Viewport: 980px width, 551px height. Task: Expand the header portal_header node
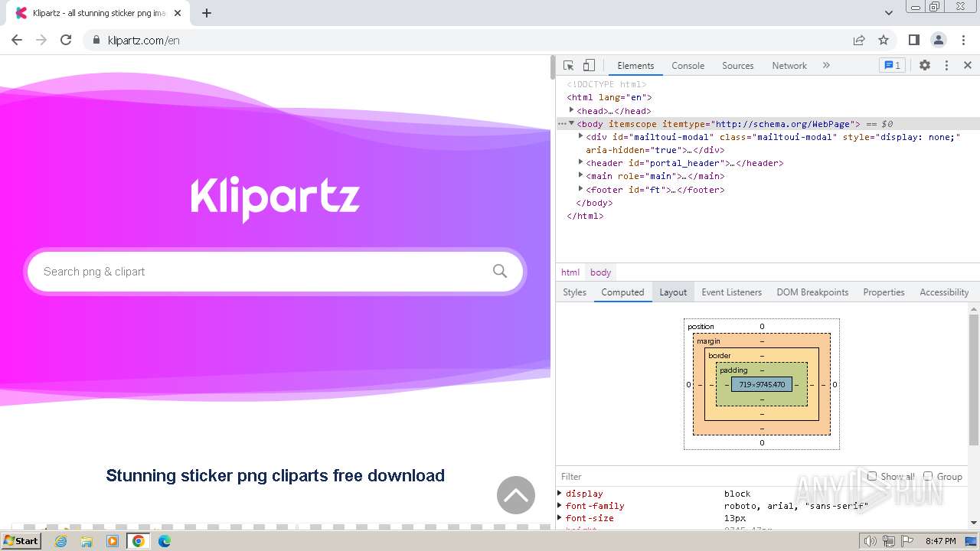click(x=580, y=162)
